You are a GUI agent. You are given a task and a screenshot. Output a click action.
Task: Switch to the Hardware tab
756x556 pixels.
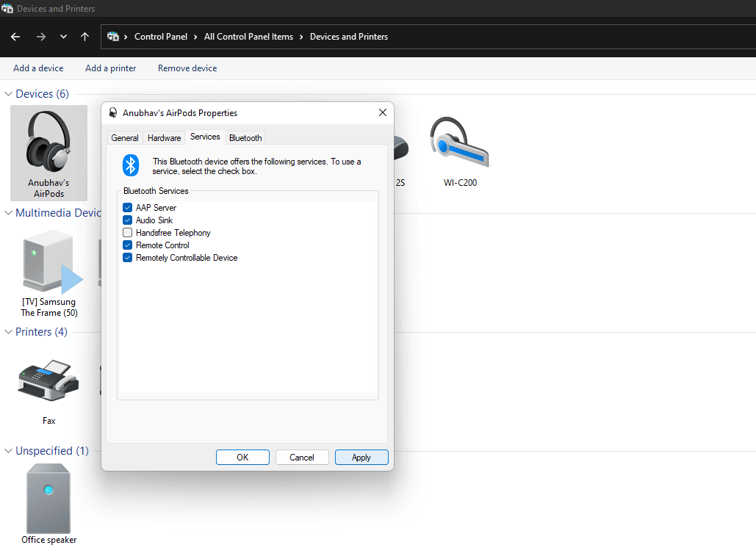coord(164,138)
